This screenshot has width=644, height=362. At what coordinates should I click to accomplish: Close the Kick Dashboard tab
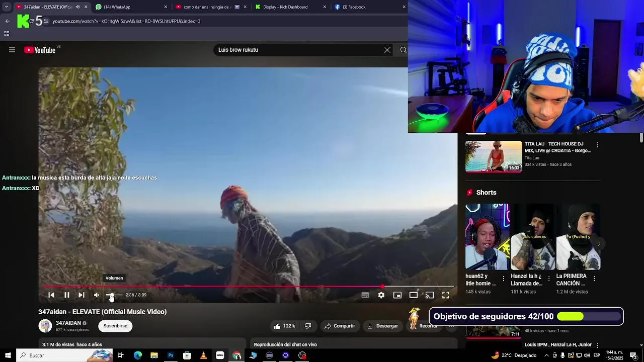click(x=325, y=7)
